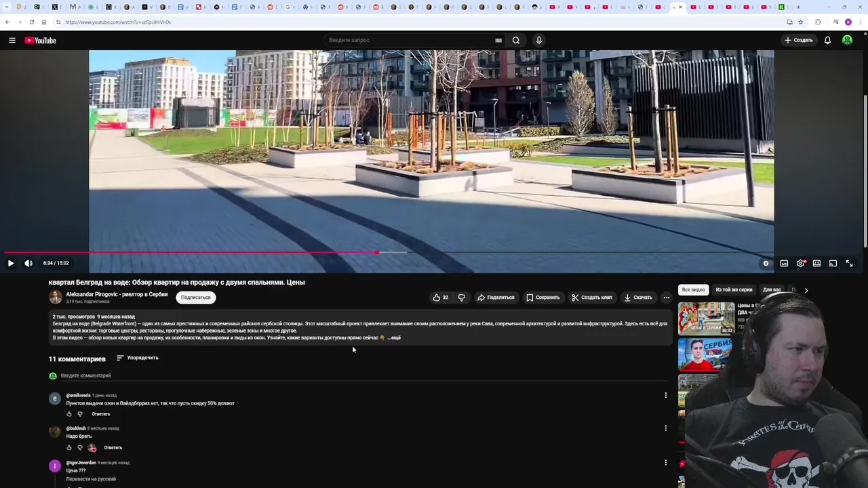Open player settings gear
868x488 pixels.
801,263
